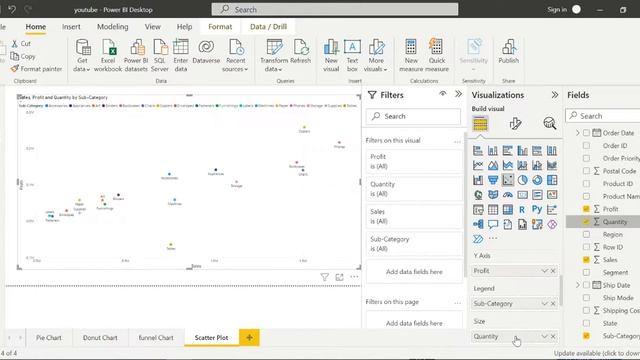Toggle Filters pane visibility eye icon
The image size is (640, 360).
tap(442, 94)
